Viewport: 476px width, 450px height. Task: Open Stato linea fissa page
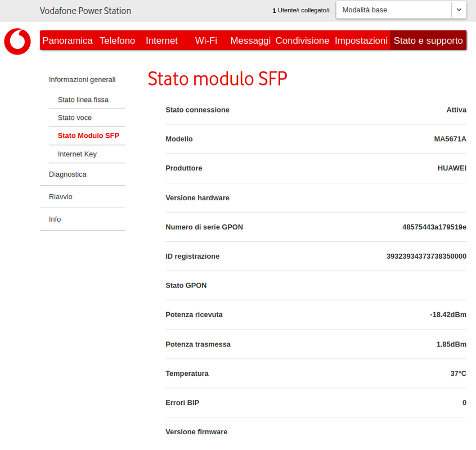pos(83,100)
